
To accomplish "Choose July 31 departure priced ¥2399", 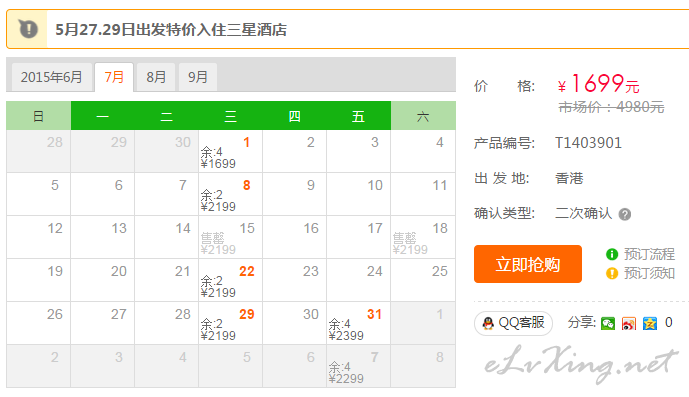I will pyautogui.click(x=359, y=323).
